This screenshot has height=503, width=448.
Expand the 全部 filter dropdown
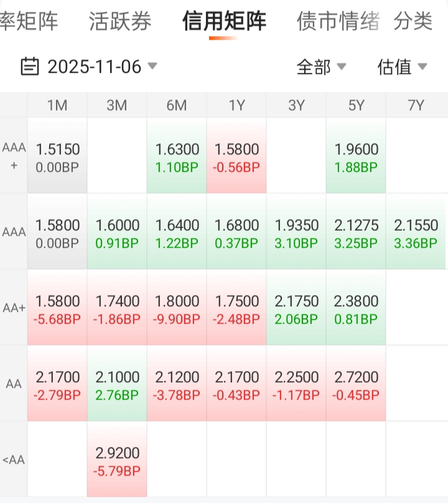coord(321,67)
